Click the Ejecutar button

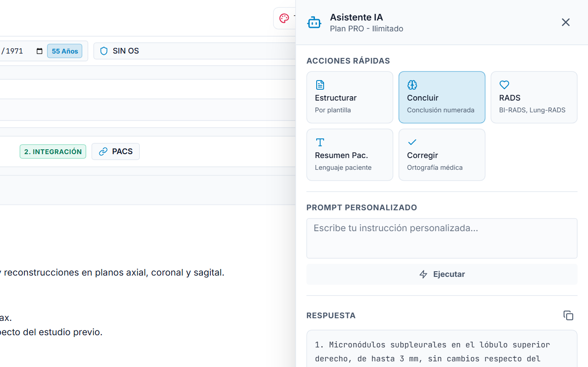click(x=442, y=274)
